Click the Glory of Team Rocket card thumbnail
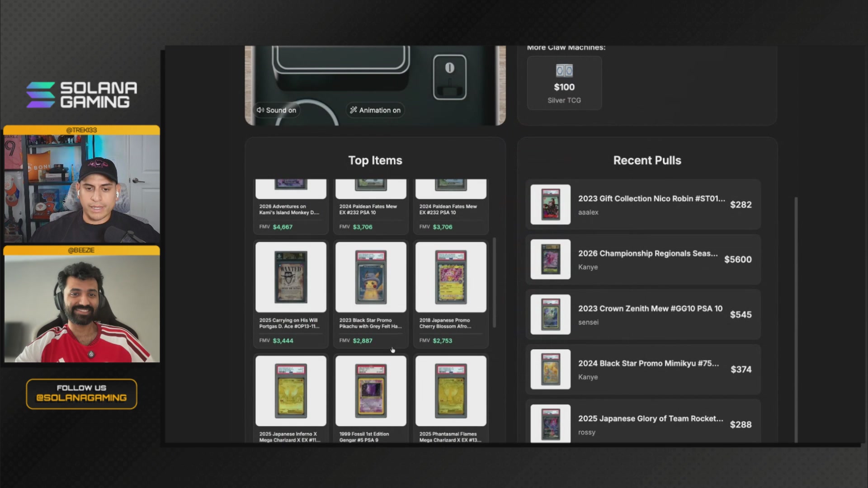 click(x=550, y=424)
